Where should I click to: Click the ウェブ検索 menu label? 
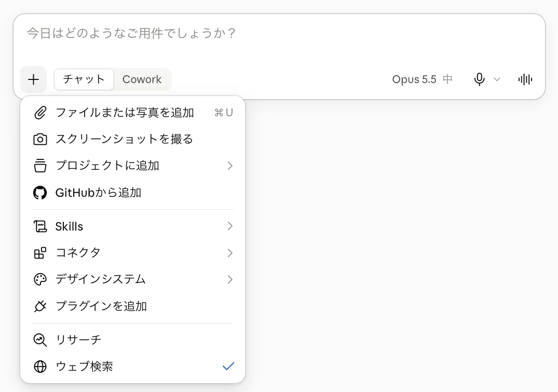click(x=84, y=367)
